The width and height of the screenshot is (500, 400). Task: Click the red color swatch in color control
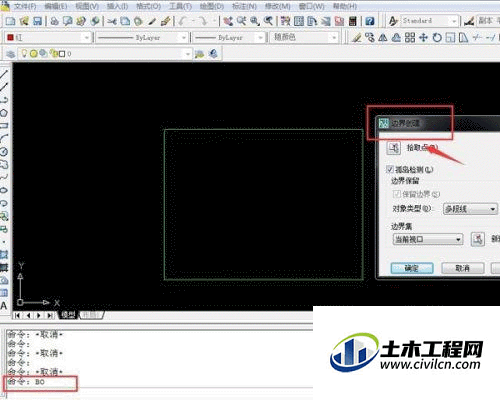pyautogui.click(x=10, y=37)
